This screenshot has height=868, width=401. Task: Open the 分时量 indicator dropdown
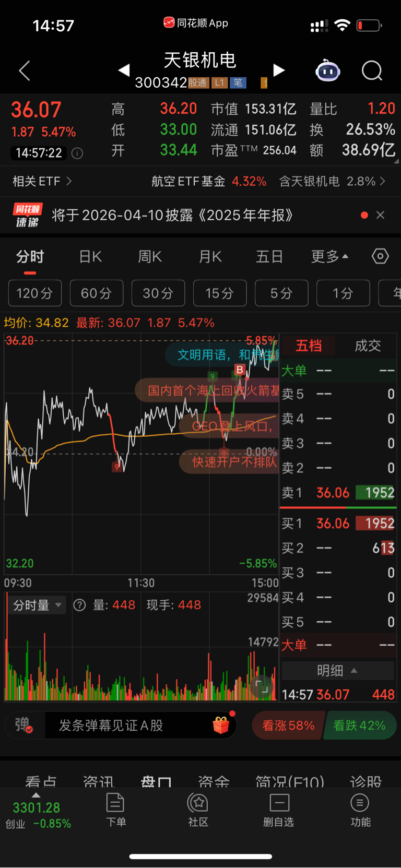point(37,605)
